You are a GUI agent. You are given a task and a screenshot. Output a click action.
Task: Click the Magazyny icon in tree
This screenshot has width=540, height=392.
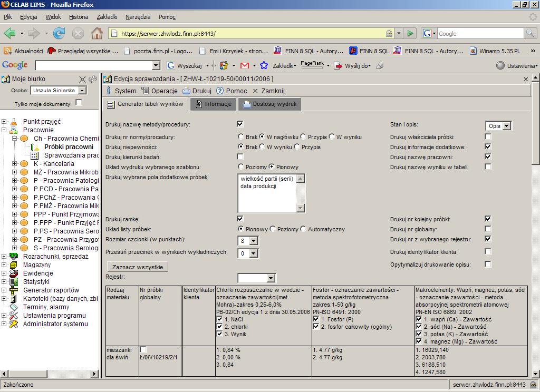click(14, 265)
